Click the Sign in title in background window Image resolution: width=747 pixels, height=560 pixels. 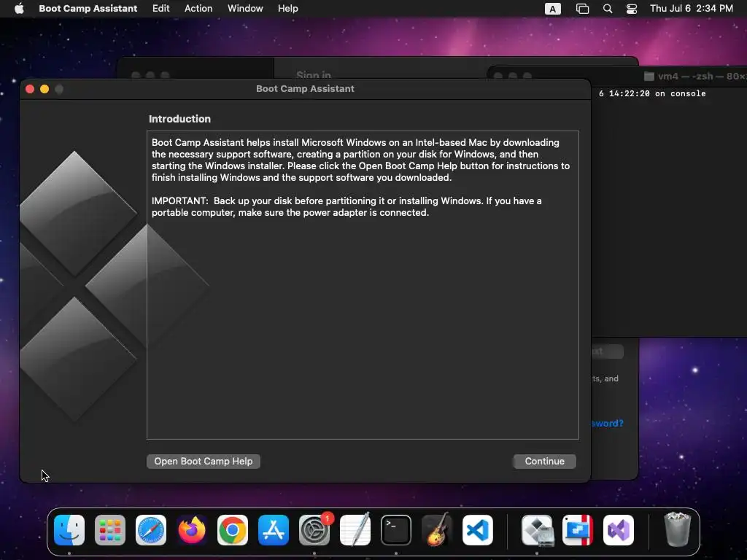point(314,75)
